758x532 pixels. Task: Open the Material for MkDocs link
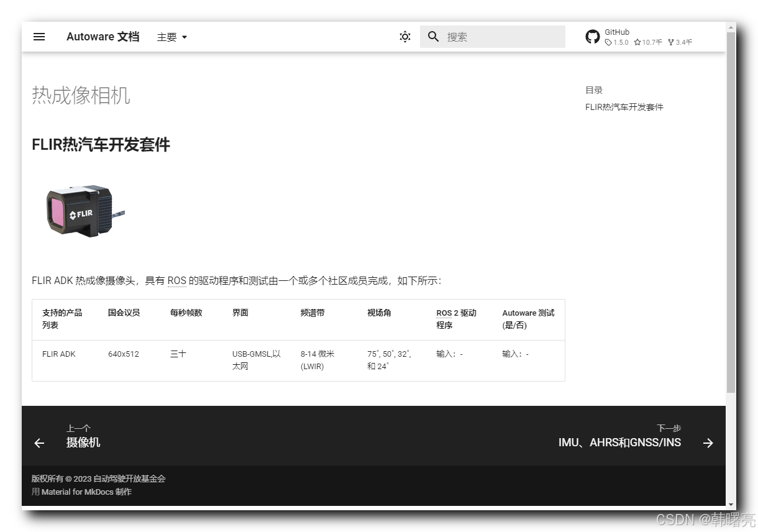(x=77, y=492)
